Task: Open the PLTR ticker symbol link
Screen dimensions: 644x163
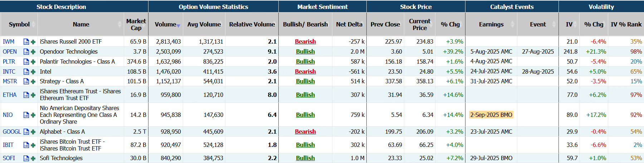Action: tap(9, 62)
